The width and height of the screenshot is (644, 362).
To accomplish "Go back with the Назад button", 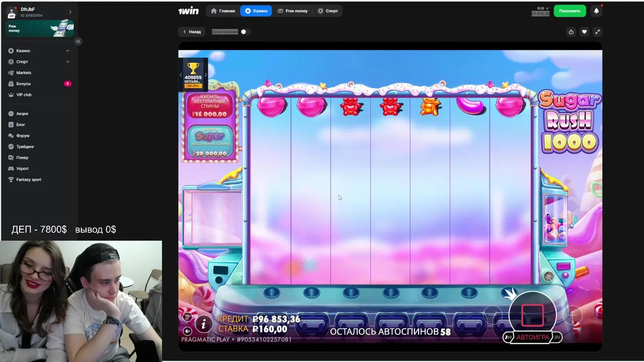I will (192, 32).
